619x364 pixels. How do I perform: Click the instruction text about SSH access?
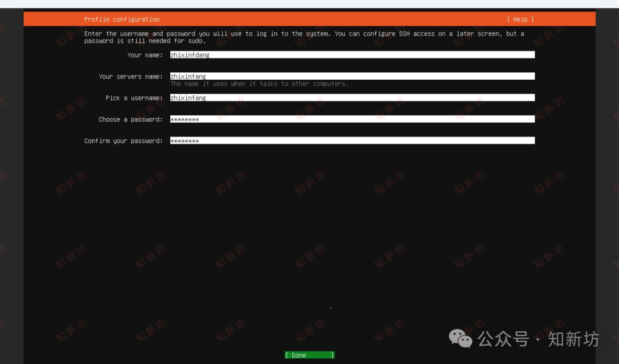[x=304, y=37]
